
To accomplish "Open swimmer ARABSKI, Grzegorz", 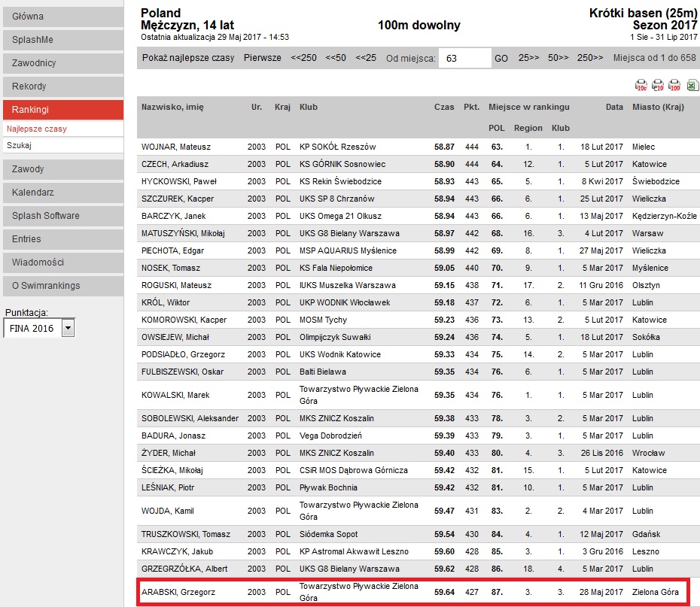I will pyautogui.click(x=178, y=592).
